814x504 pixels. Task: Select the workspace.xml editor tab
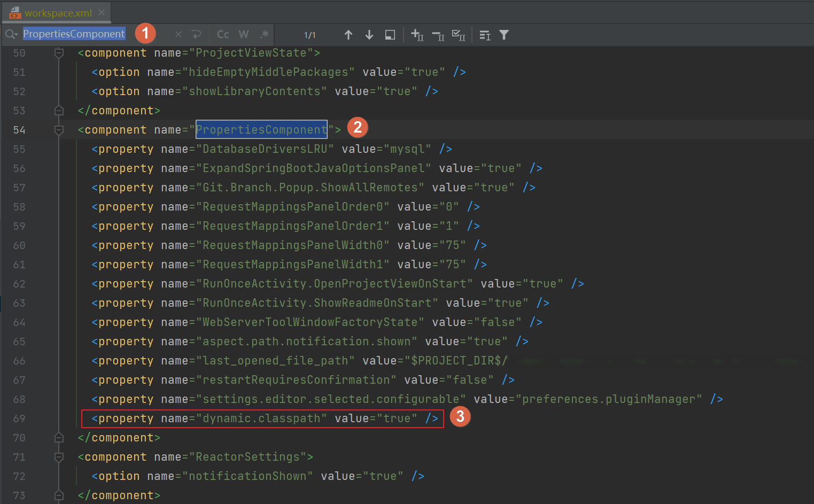coord(58,13)
